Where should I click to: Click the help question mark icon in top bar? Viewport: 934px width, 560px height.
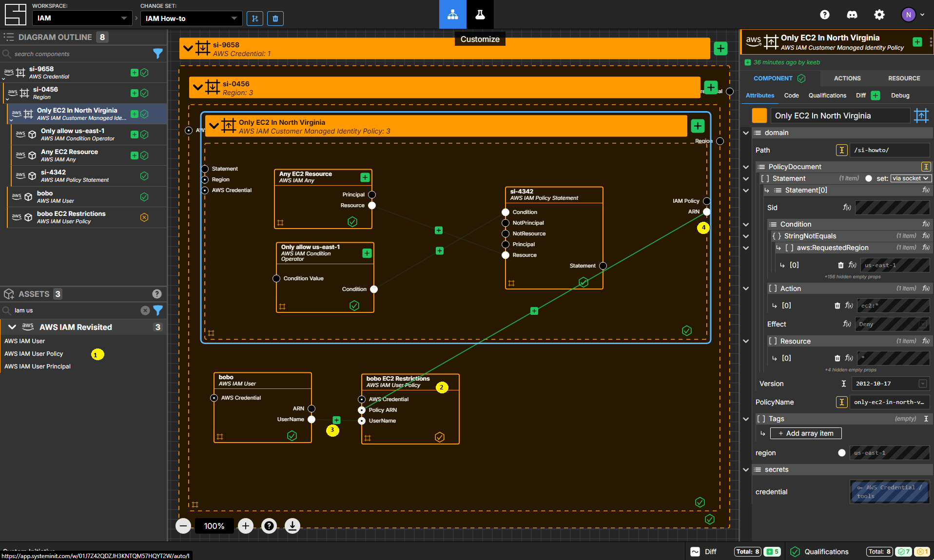click(824, 15)
